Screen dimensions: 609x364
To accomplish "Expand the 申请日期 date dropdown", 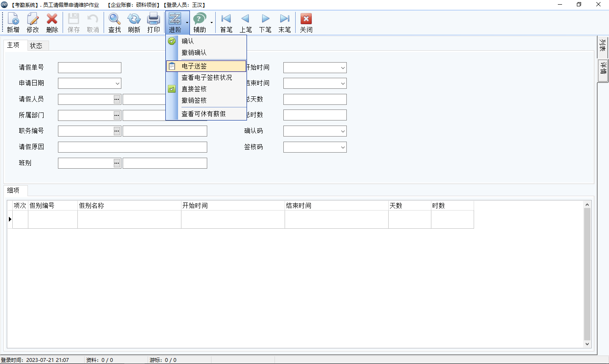I will (x=117, y=83).
